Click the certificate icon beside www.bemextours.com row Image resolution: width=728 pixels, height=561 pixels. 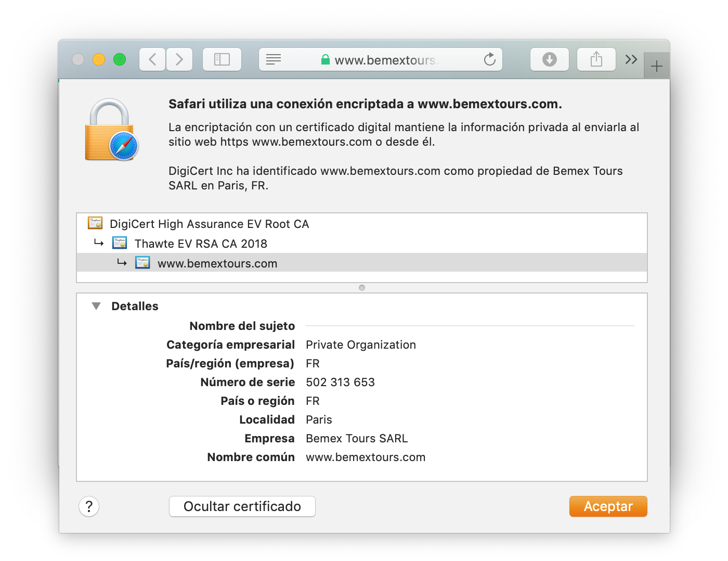(142, 263)
